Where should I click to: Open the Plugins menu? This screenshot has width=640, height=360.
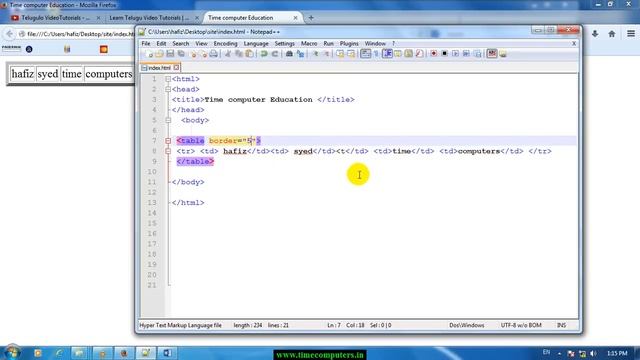[x=349, y=43]
